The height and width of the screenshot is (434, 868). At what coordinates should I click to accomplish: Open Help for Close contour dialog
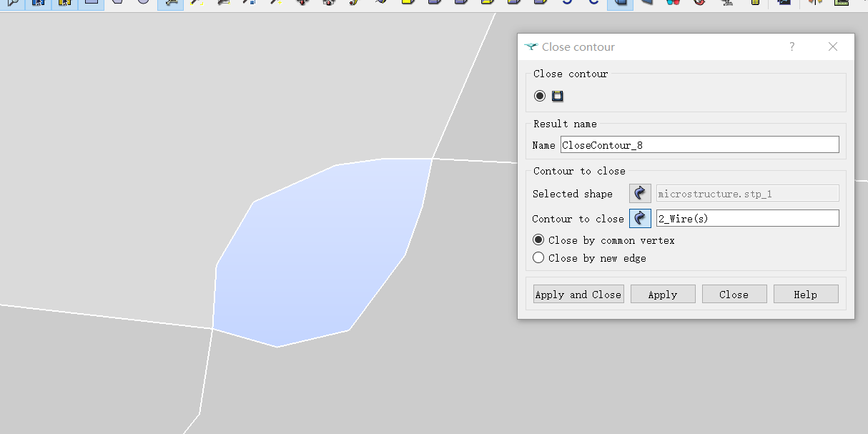tap(805, 294)
